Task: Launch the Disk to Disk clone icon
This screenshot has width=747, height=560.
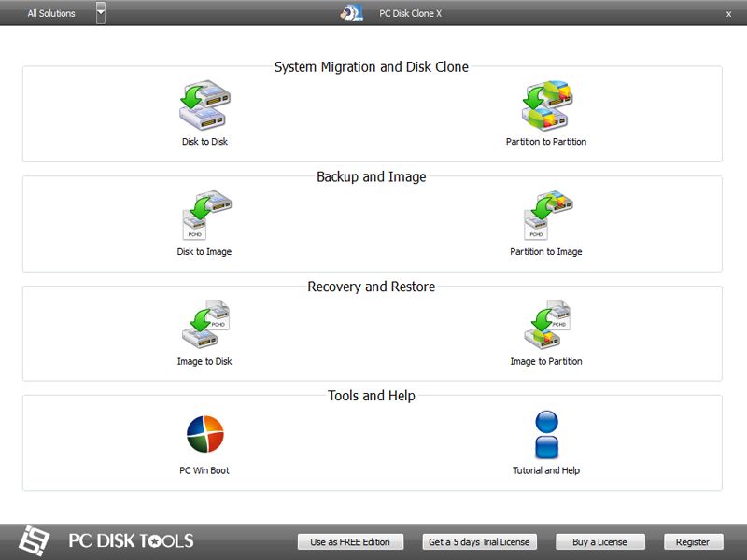Action: coord(204,105)
